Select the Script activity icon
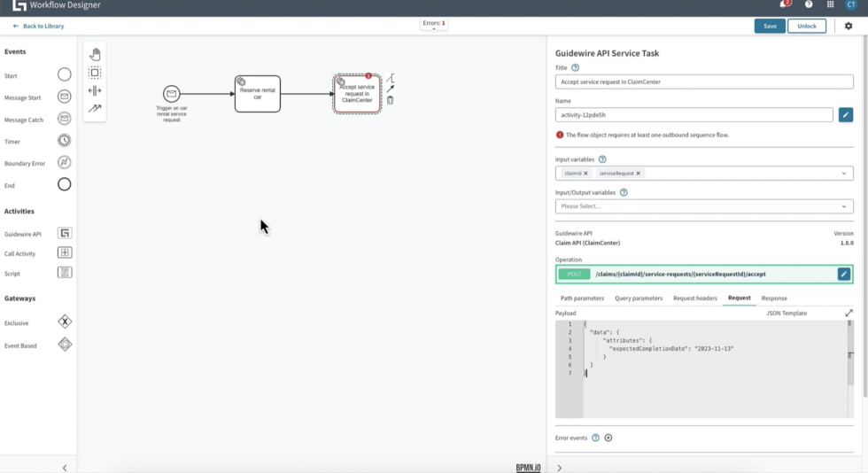Image resolution: width=868 pixels, height=473 pixels. 65,273
